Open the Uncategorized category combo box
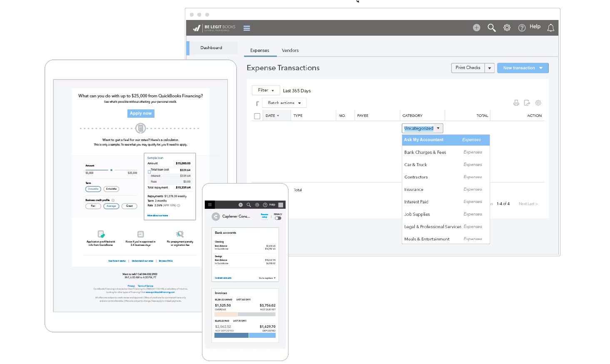610x364 pixels. click(x=422, y=128)
